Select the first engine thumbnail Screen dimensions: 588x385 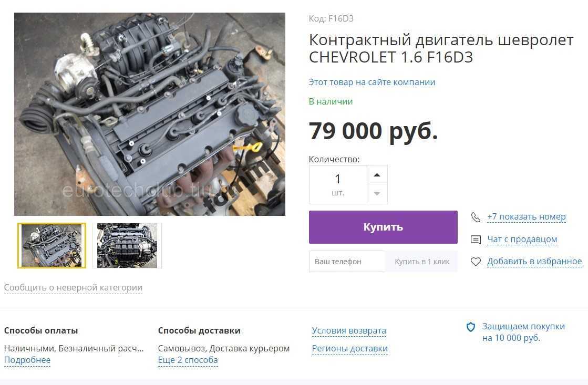click(51, 245)
